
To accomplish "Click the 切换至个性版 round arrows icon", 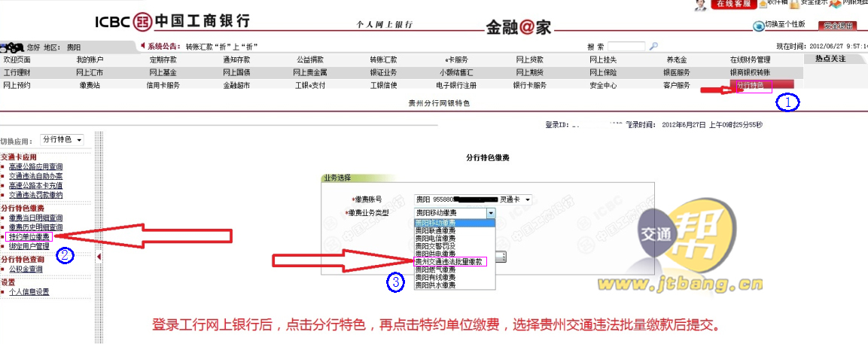I will click(758, 26).
